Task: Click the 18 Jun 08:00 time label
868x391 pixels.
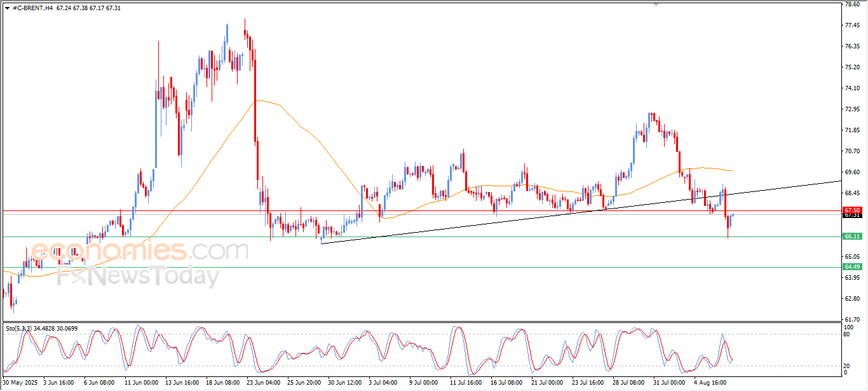Action: pos(224,383)
